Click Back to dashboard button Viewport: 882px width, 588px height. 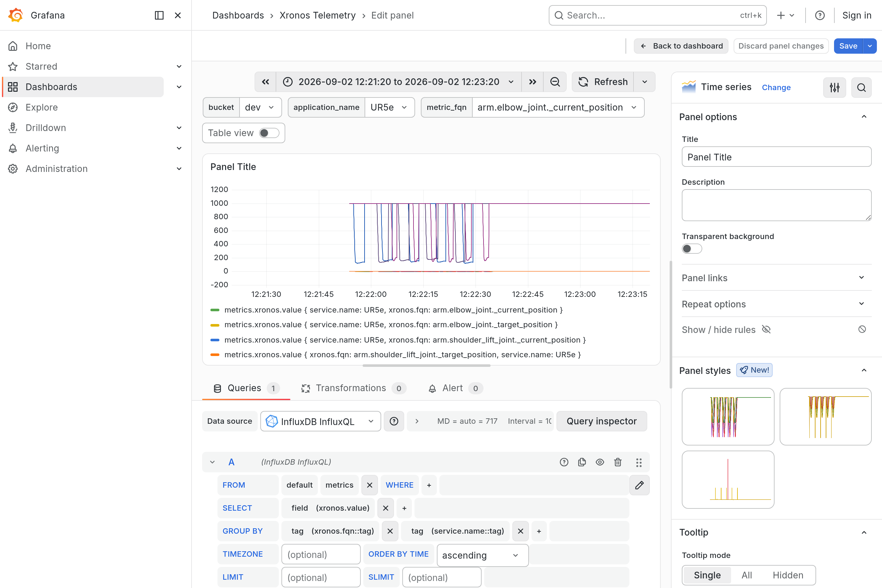coord(681,46)
